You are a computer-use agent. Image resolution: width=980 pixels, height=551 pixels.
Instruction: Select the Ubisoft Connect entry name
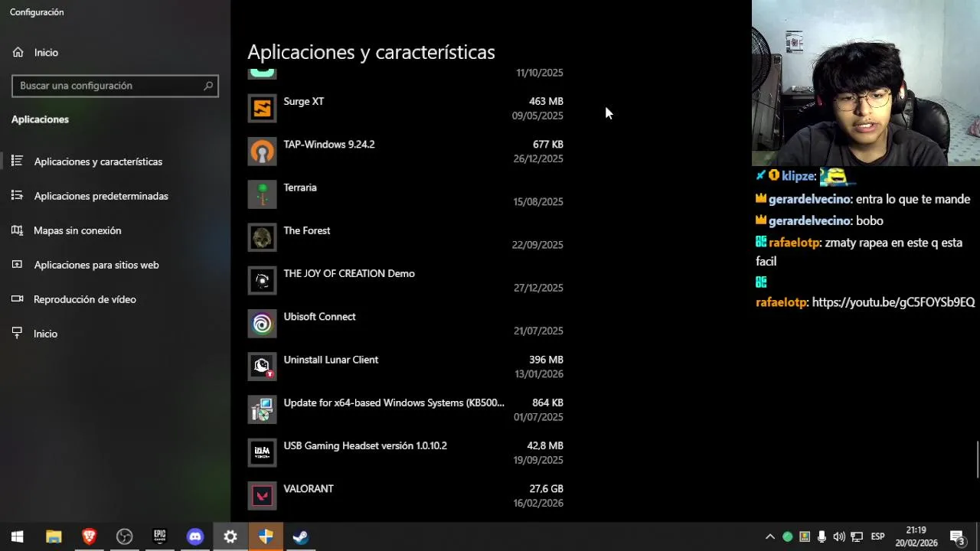319,317
